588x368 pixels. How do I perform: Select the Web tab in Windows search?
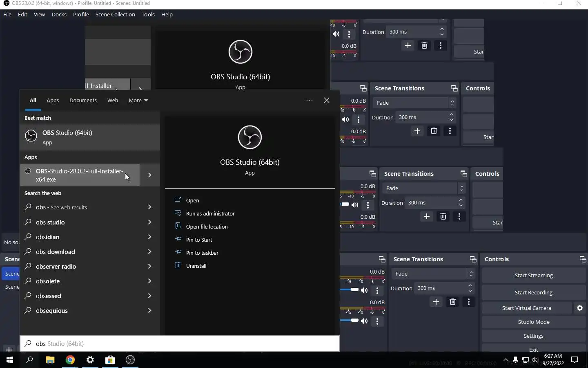tap(113, 100)
